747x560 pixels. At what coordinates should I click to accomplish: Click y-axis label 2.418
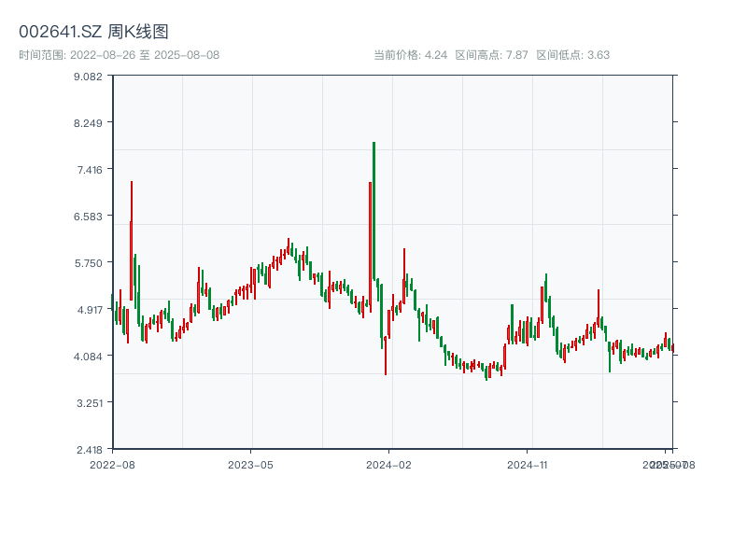(90, 450)
